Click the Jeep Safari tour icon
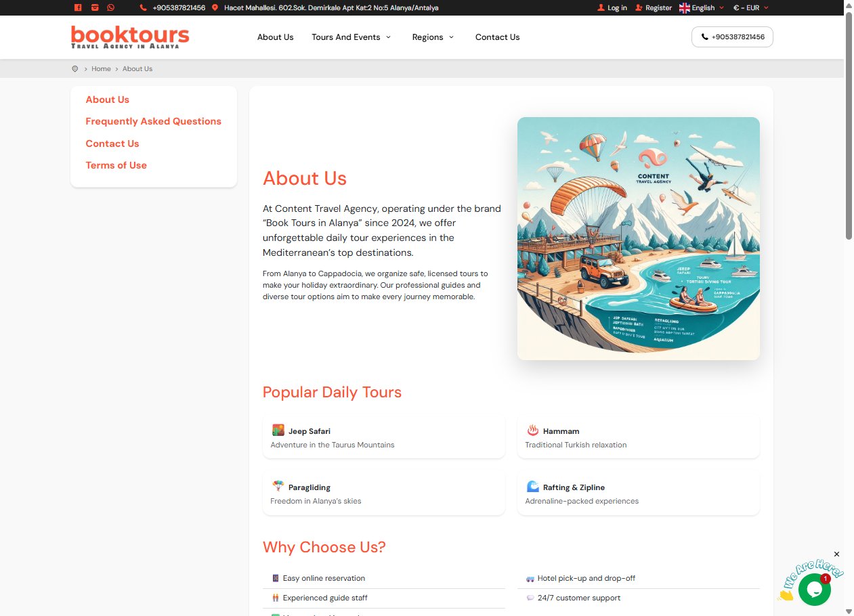854x616 pixels. click(278, 431)
